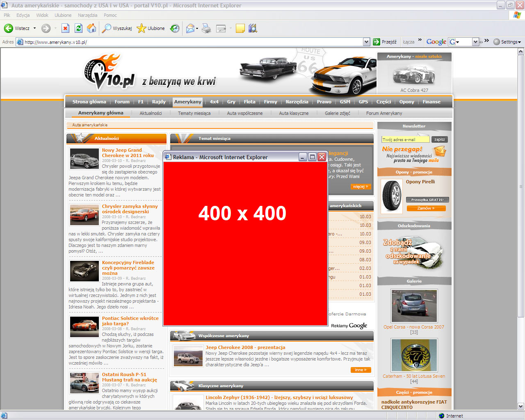Image resolution: width=525 pixels, height=420 pixels.
Task: Select the Forum item in site navigation
Action: coord(122,102)
